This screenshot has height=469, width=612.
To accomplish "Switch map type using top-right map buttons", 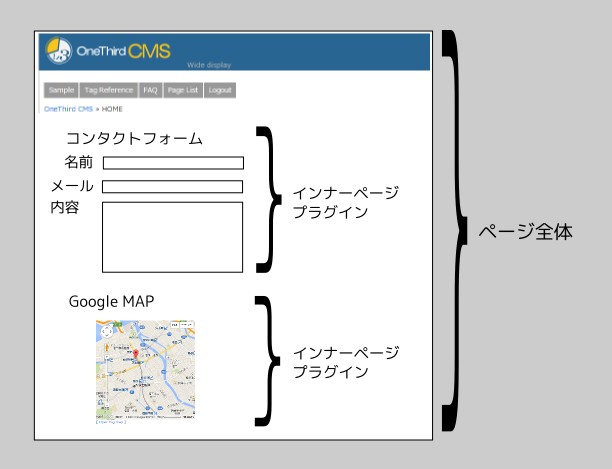I will (x=182, y=326).
